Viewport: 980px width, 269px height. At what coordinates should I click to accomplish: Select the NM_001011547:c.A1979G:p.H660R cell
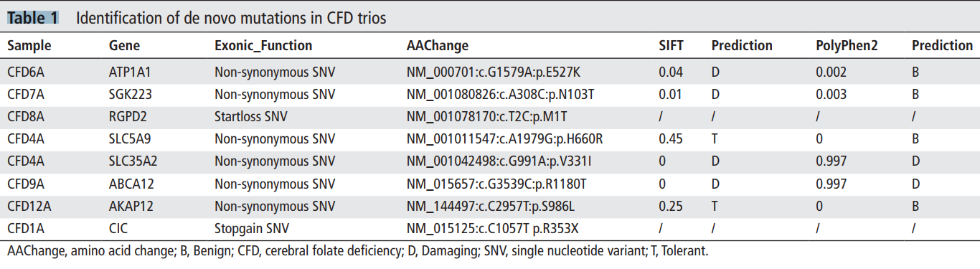(504, 139)
